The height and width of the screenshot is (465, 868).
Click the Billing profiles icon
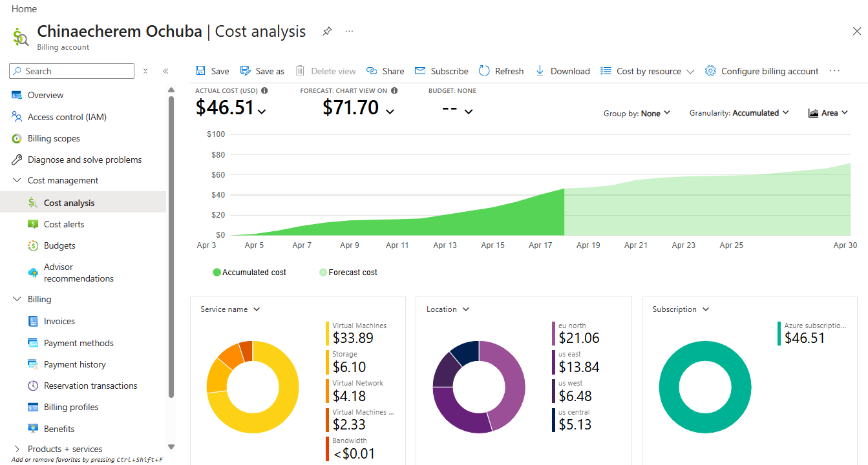(33, 407)
